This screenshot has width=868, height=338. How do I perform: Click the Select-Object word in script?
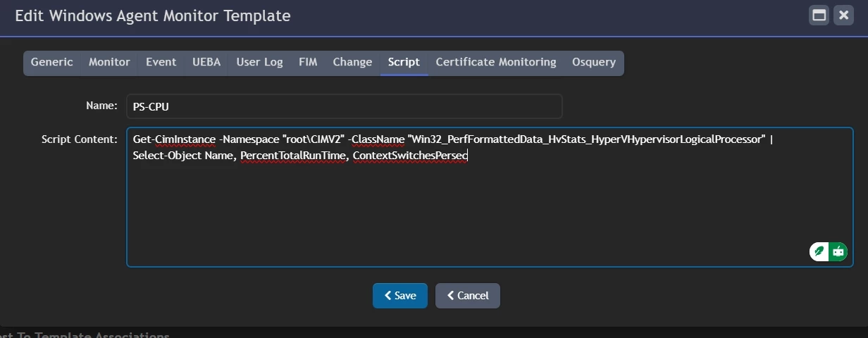click(167, 155)
